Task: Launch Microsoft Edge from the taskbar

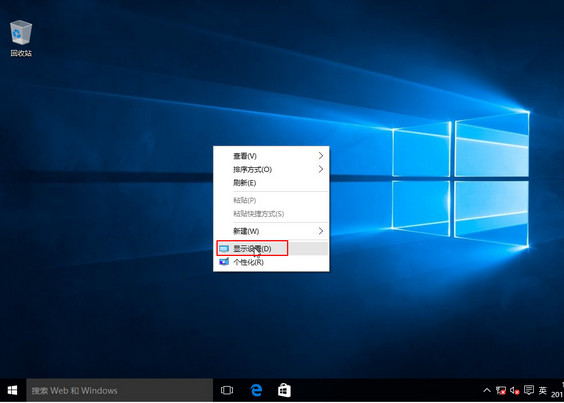Action: coord(256,390)
